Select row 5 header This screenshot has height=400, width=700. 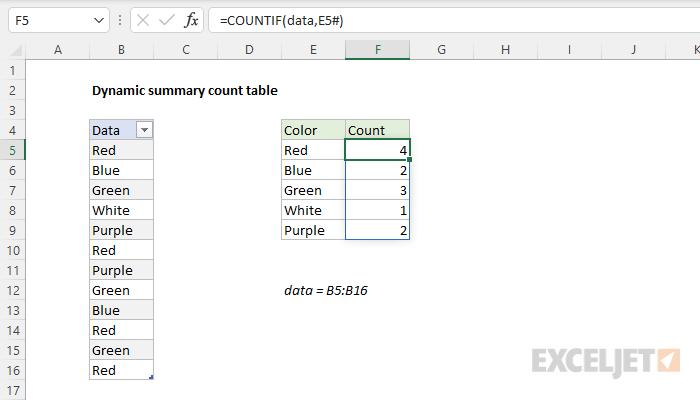pyautogui.click(x=13, y=150)
